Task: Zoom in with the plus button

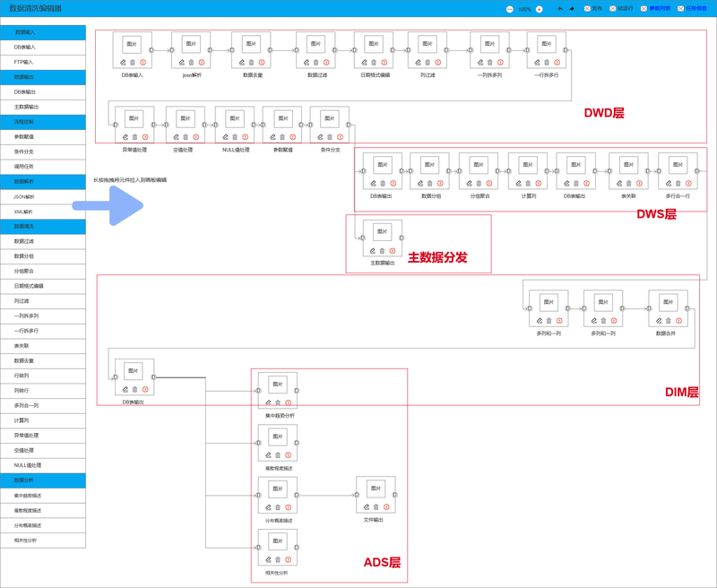Action: click(540, 9)
